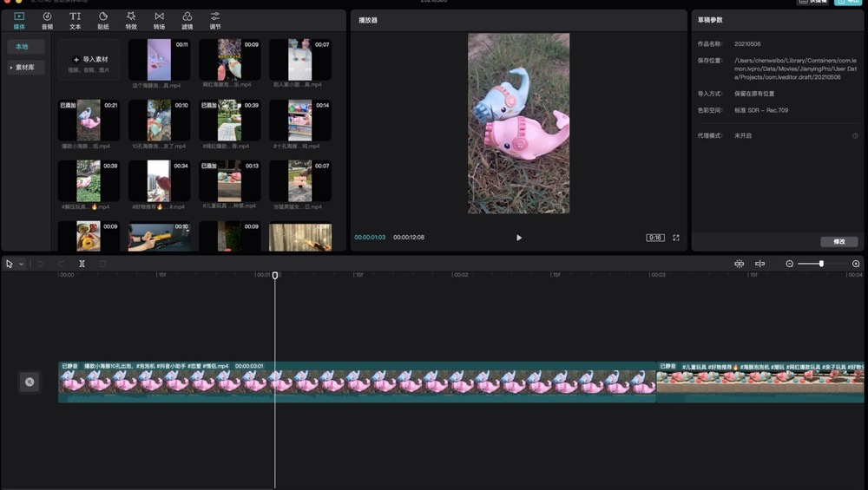This screenshot has height=490, width=868.
Task: Zoom out the timeline with the minus icon
Action: click(x=789, y=264)
